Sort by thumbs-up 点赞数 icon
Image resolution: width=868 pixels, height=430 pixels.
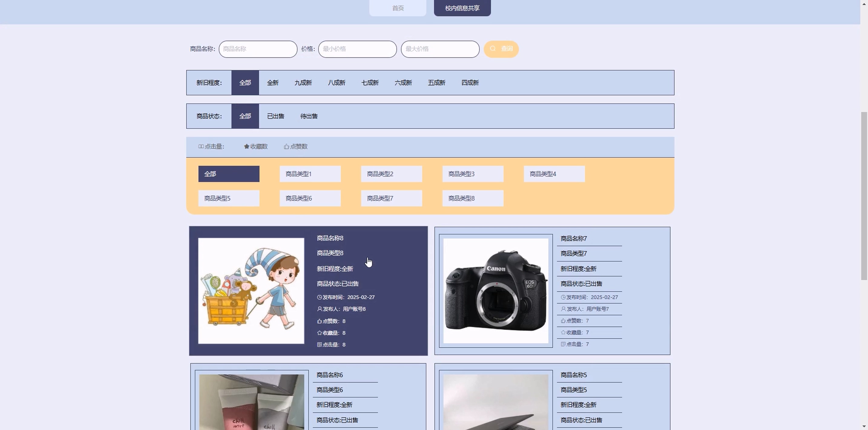[x=286, y=146]
